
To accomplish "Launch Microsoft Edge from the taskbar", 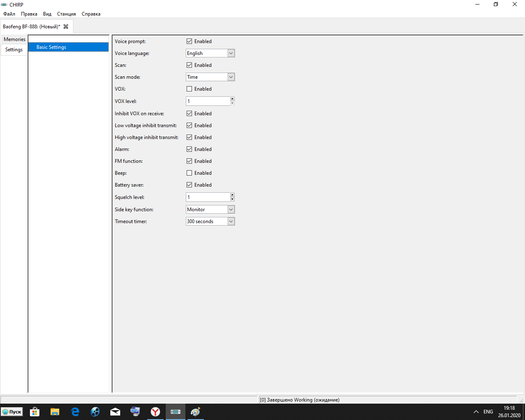I will coord(75,412).
